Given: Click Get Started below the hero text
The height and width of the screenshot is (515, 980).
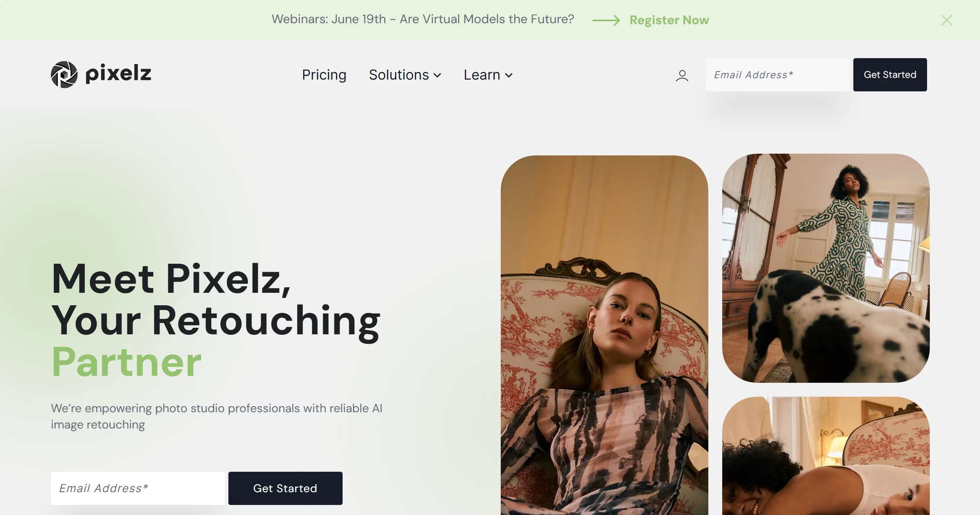Looking at the screenshot, I should pos(285,488).
